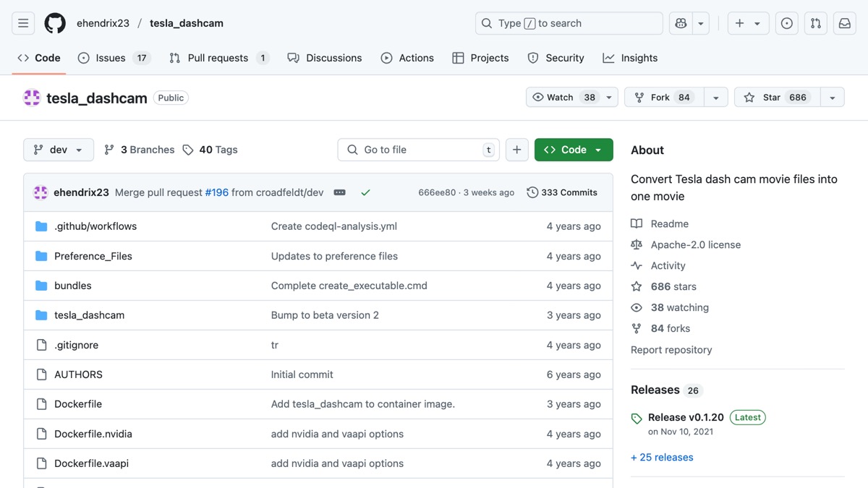
Task: Click the Go to file search field
Action: click(x=419, y=150)
